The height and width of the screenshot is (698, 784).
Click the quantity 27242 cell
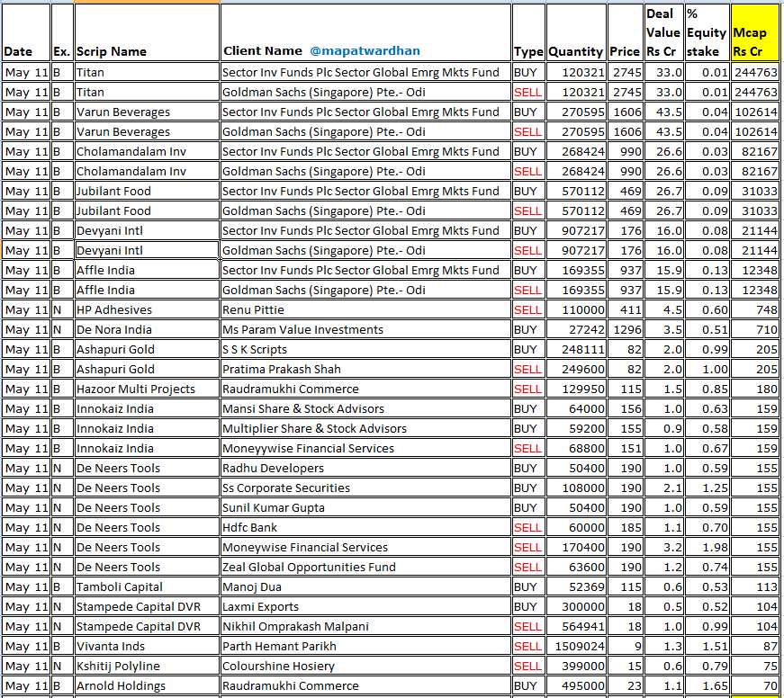point(576,330)
